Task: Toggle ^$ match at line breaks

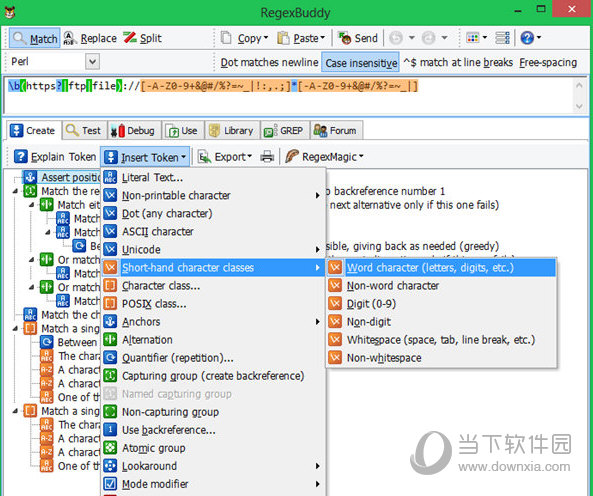Action: 458,62
